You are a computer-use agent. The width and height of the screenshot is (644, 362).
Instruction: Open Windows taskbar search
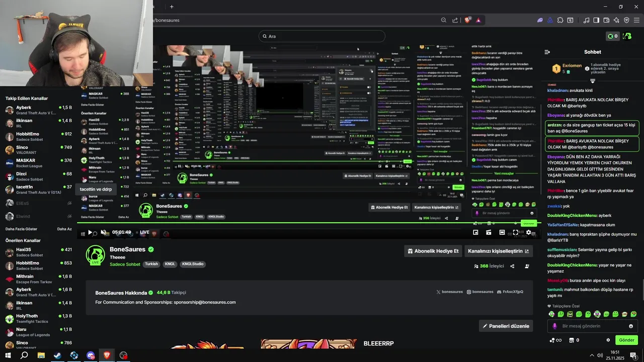24,355
